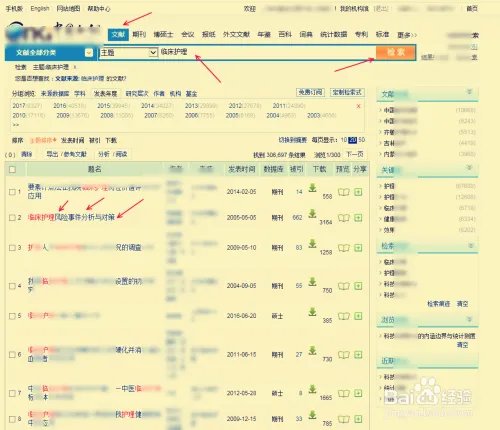The image size is (500, 430).
Task: Click the green share plus icon in row 3
Action: coord(358,248)
